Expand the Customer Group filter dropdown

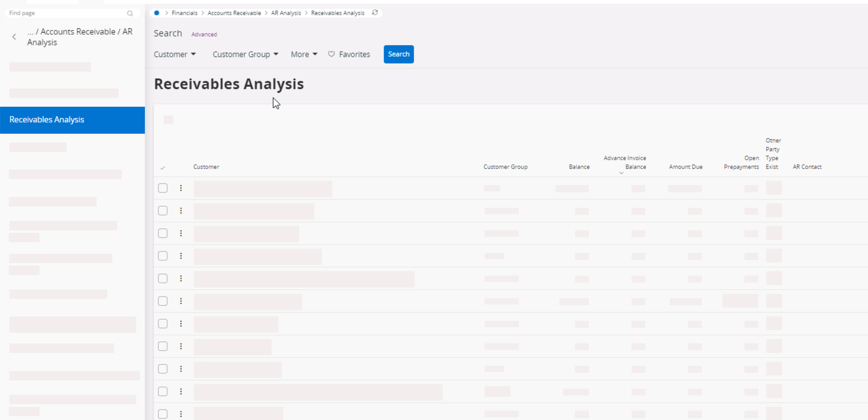click(x=245, y=54)
